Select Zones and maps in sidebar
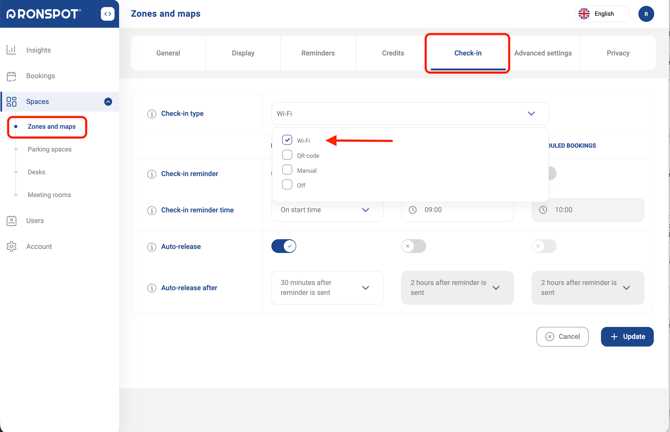 (51, 126)
